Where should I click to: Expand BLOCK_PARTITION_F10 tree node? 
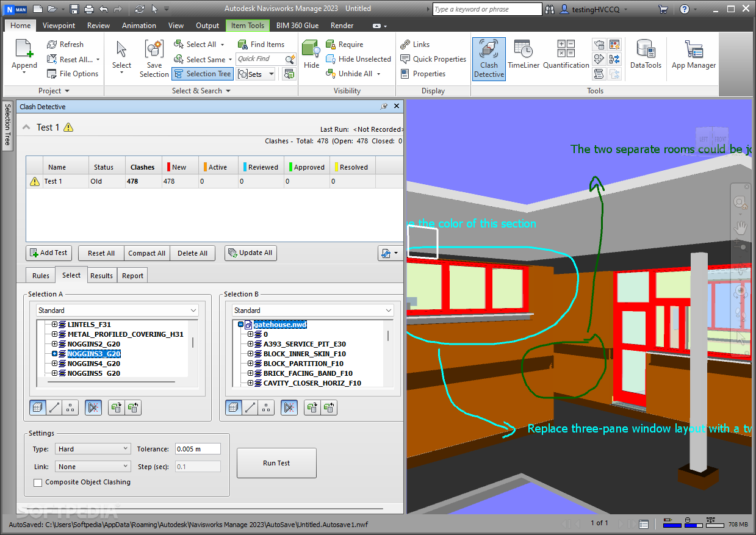point(250,364)
